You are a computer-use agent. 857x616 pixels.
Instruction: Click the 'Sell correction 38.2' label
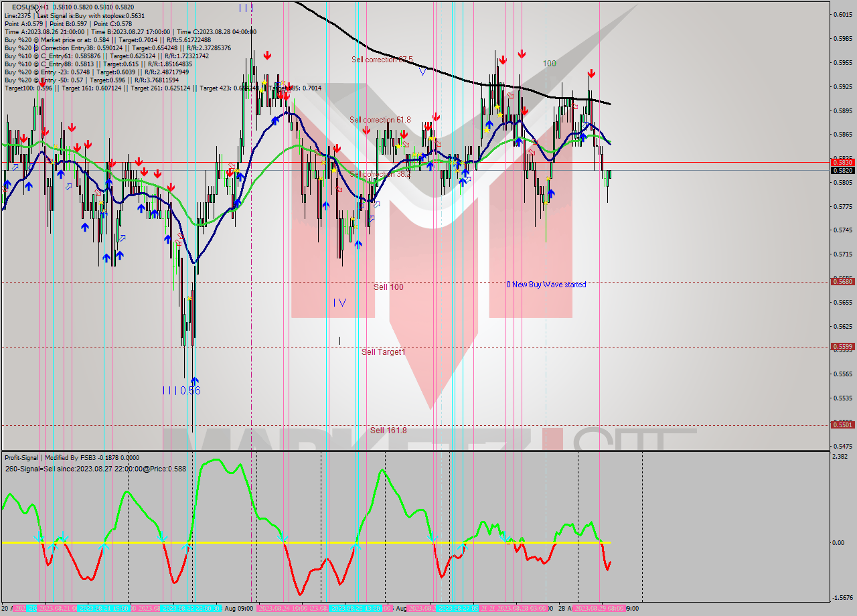[x=380, y=174]
